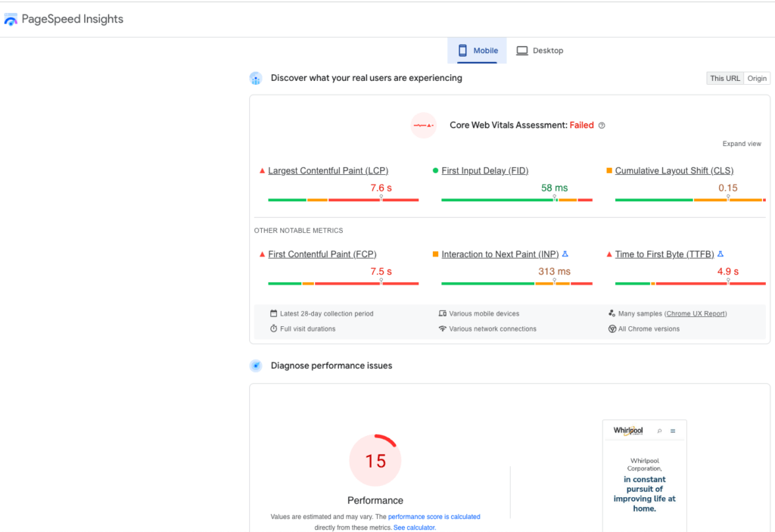
Task: Click the hamburger menu in the Whirlpool preview
Action: coord(672,431)
